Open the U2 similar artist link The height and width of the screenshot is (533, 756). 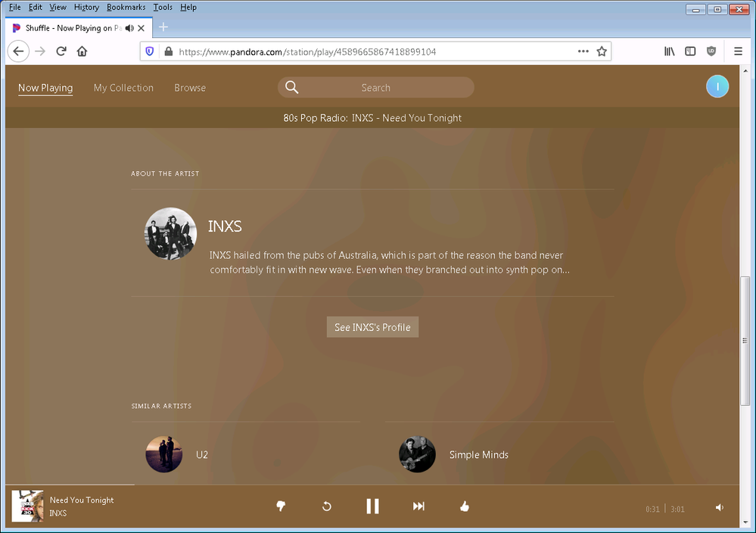coord(201,455)
